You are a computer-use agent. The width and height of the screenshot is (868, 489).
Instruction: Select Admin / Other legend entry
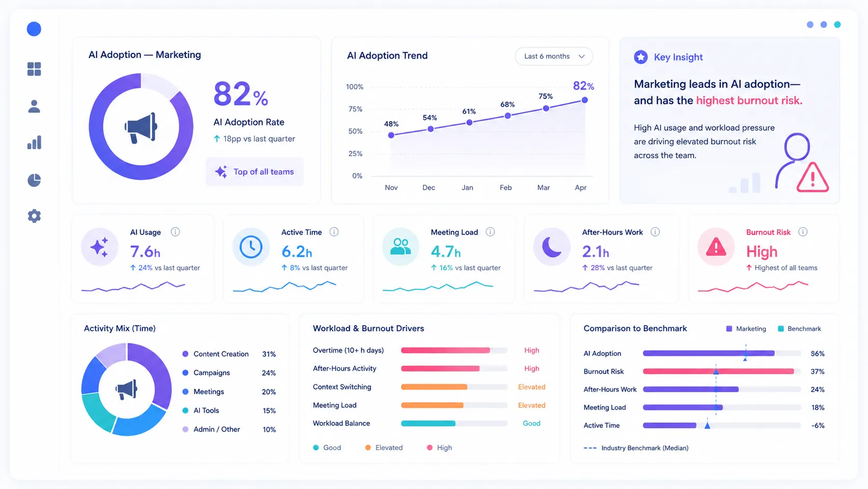[229, 429]
